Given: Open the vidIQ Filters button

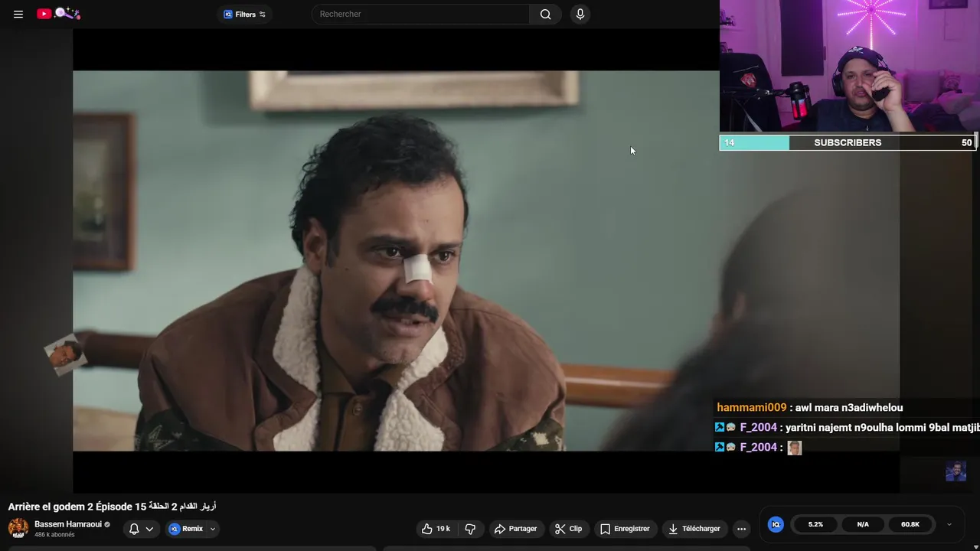Looking at the screenshot, I should point(244,14).
